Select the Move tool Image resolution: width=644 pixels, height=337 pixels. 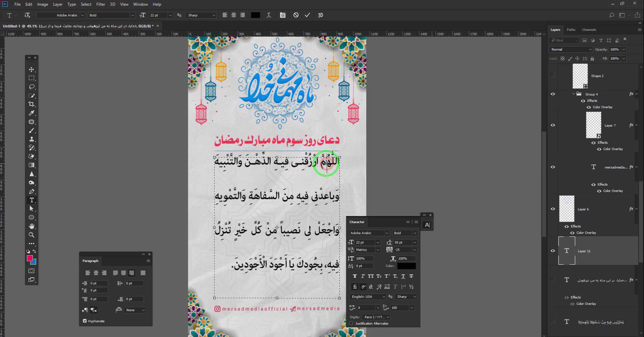[x=32, y=69]
